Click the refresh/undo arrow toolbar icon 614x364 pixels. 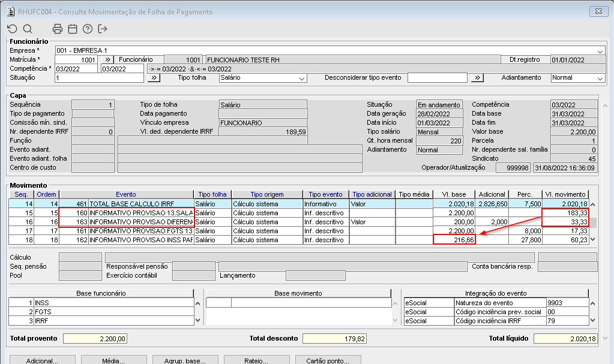pyautogui.click(x=13, y=29)
